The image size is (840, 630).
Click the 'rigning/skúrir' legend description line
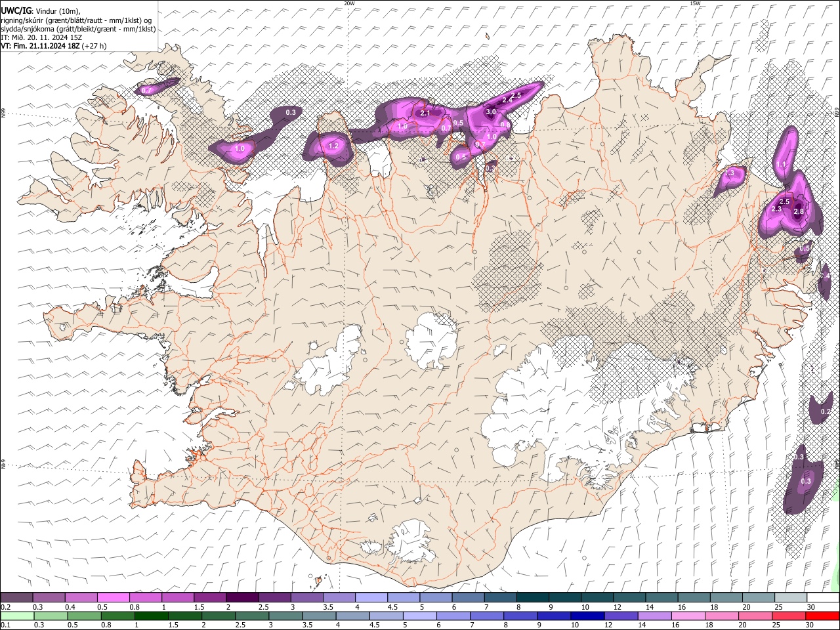(x=77, y=20)
